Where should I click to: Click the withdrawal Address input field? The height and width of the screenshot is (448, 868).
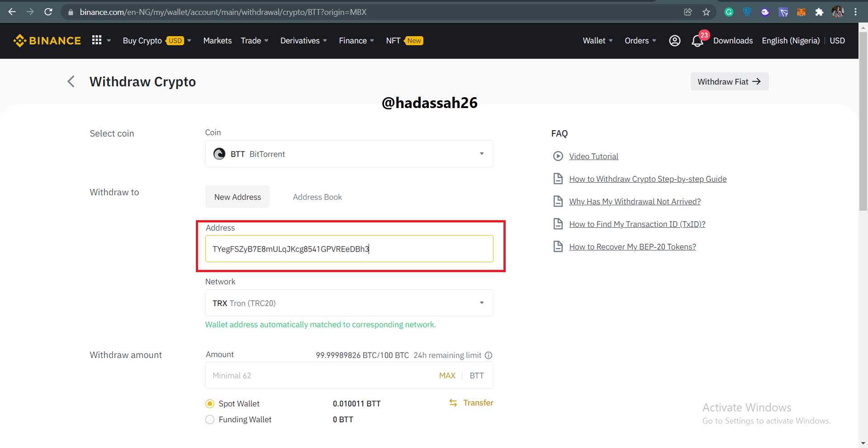coord(349,249)
